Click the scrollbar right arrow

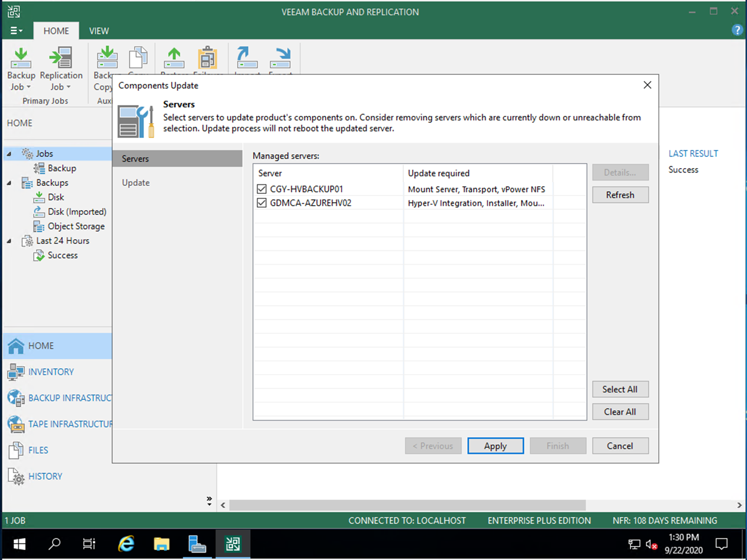(739, 505)
